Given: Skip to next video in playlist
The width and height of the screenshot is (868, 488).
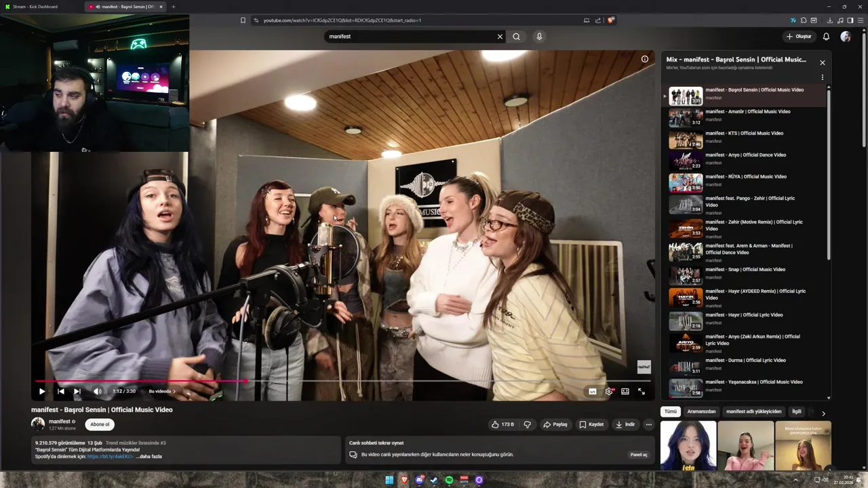Looking at the screenshot, I should coord(77,391).
